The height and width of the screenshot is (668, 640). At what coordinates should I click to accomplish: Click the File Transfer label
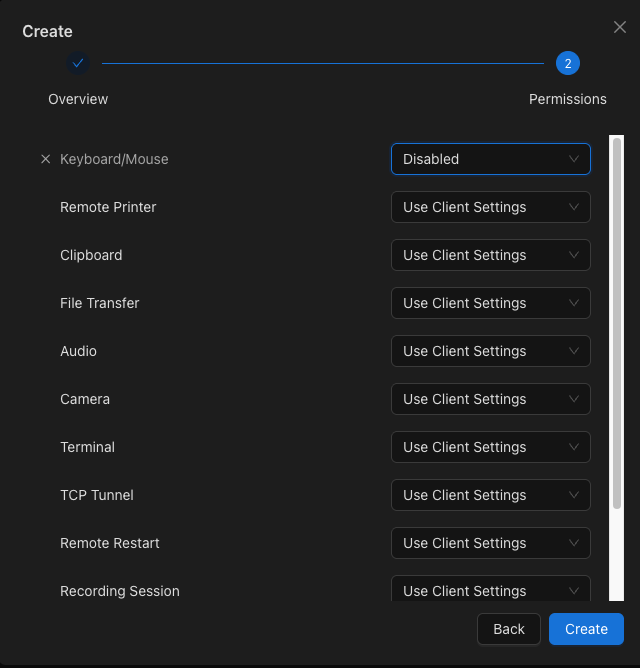click(x=100, y=303)
